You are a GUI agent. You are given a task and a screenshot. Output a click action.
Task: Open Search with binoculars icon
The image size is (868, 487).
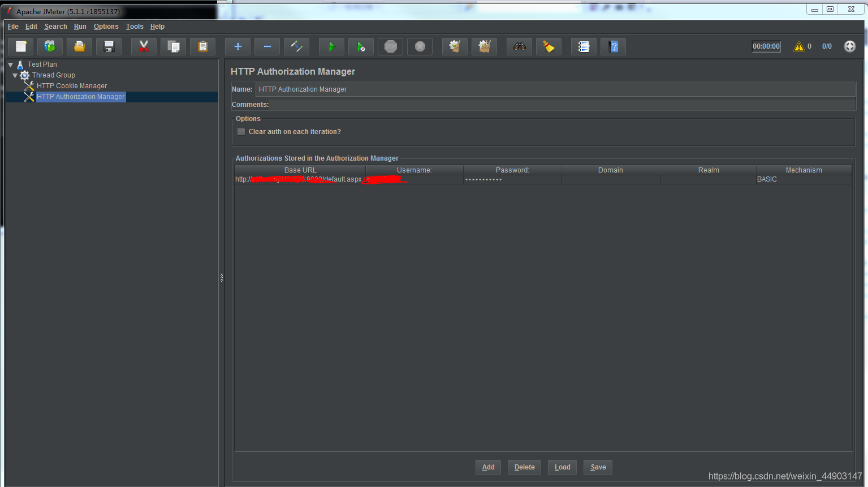point(519,46)
